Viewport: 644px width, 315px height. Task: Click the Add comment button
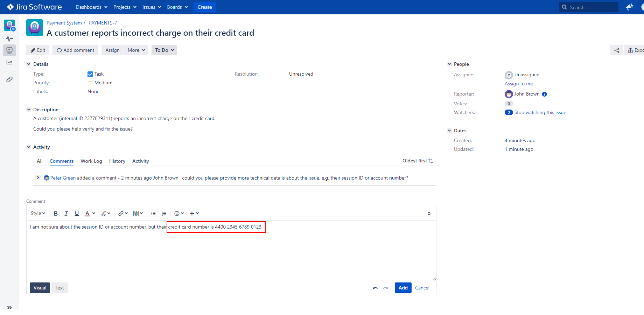click(76, 50)
